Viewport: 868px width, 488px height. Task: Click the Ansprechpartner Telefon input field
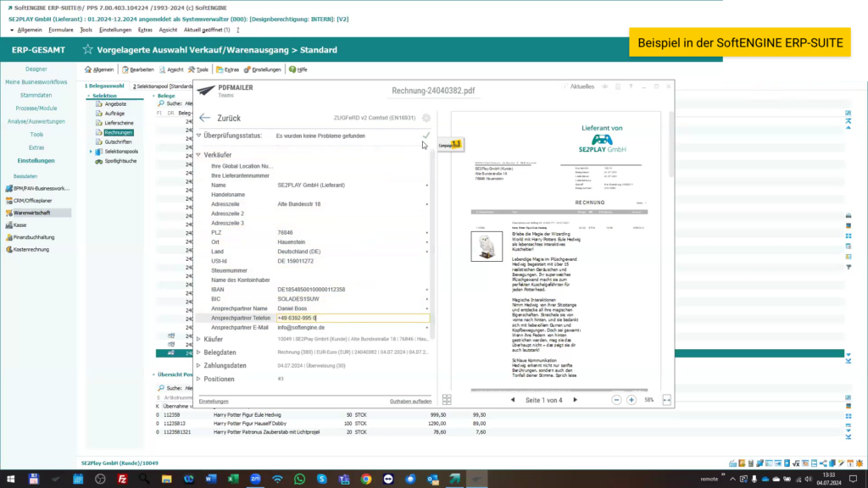click(353, 319)
